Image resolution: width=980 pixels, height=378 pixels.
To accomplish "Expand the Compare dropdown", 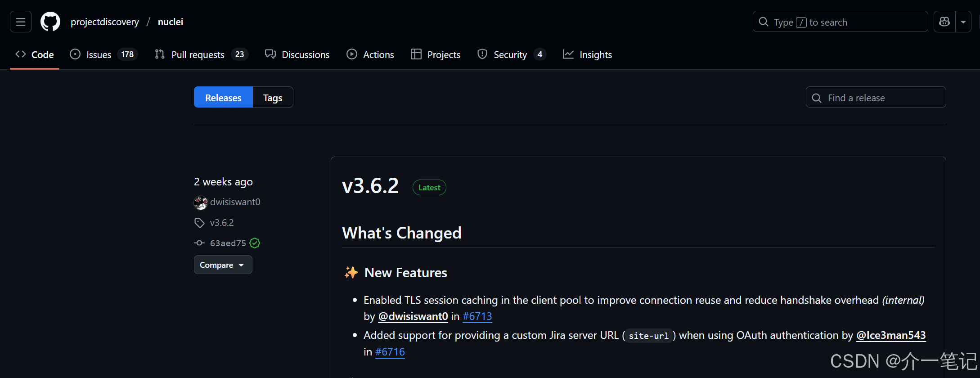I will pyautogui.click(x=223, y=265).
